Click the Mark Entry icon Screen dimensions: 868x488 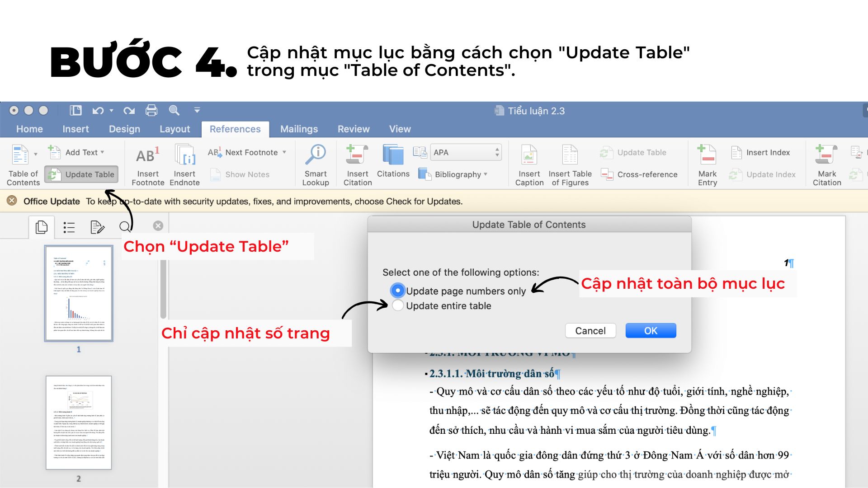click(707, 155)
